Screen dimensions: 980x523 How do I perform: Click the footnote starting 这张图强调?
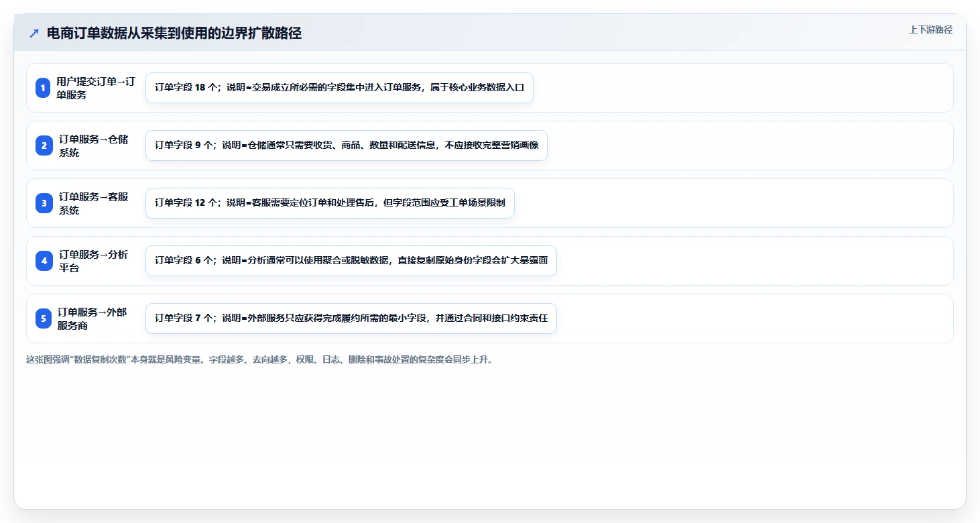pos(260,359)
